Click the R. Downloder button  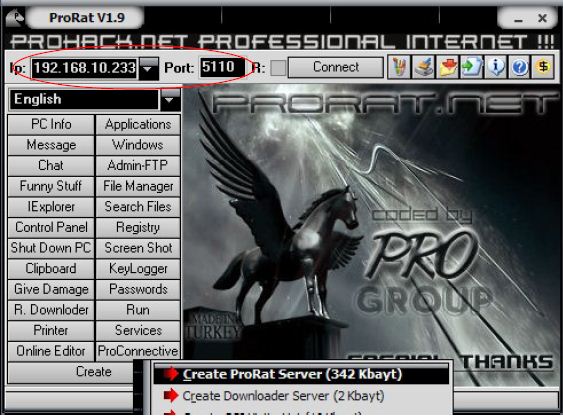[51, 310]
